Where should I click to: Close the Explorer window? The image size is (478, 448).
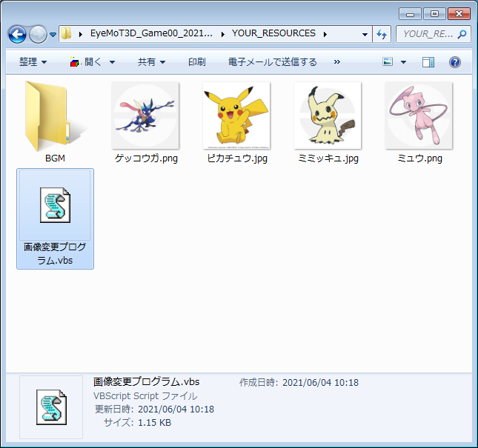tap(459, 14)
